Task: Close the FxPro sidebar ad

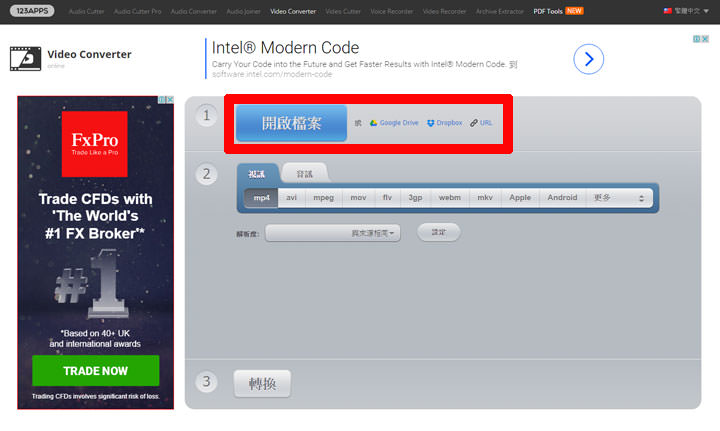Action: [170, 100]
